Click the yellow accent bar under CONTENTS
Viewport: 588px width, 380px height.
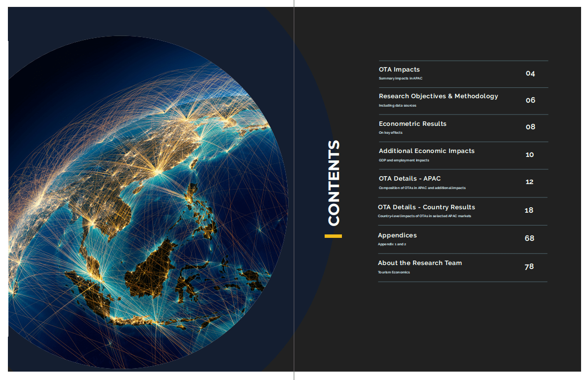click(333, 236)
